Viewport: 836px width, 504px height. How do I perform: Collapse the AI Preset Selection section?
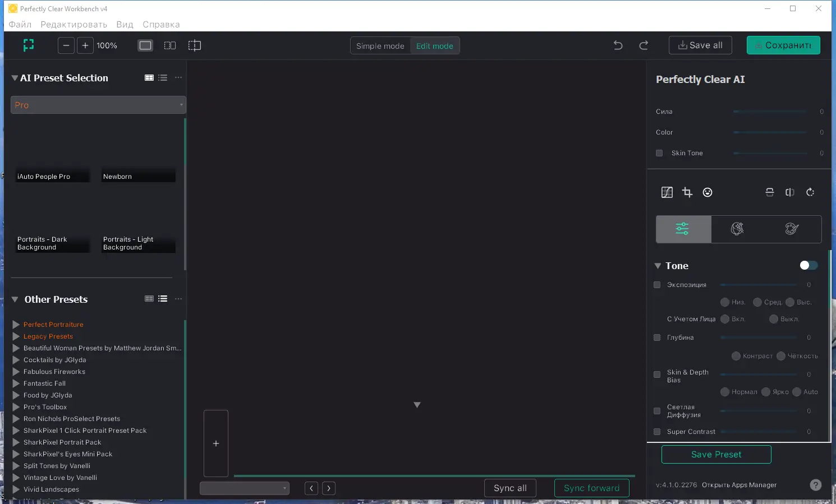click(x=15, y=78)
